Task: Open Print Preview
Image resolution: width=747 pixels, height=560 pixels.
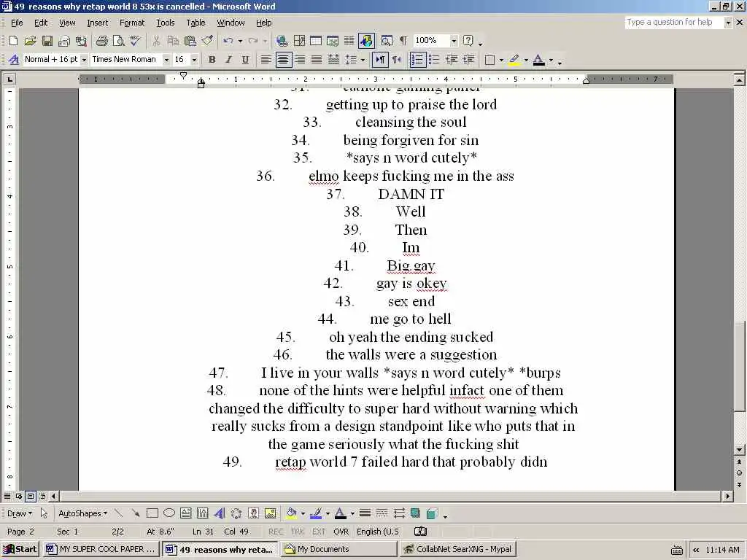Action: 119,41
